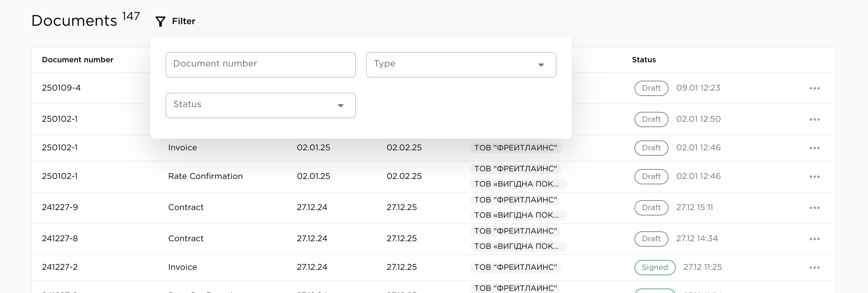This screenshot has width=868, height=293.
Task: Click the Draft badge on contract 241227-9
Action: point(651,208)
